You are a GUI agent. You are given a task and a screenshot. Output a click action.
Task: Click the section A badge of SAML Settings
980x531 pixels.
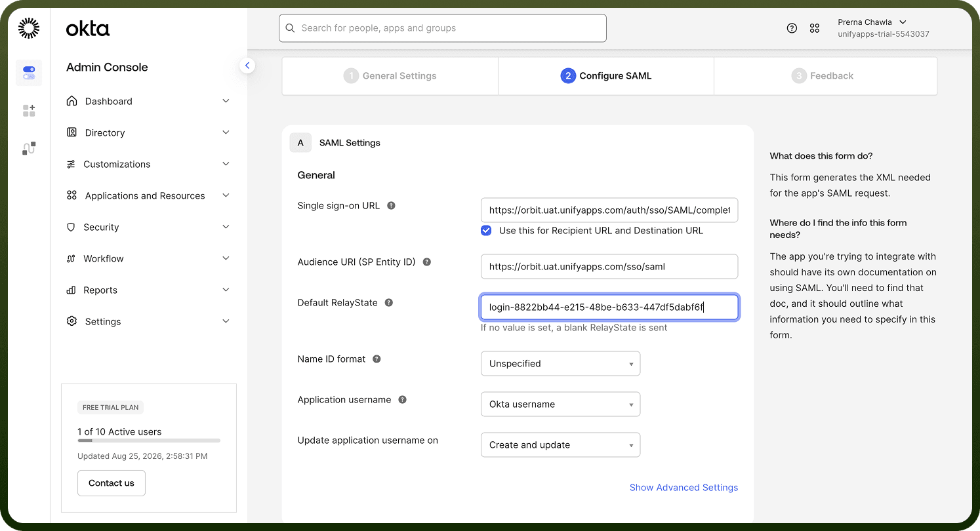pos(300,143)
